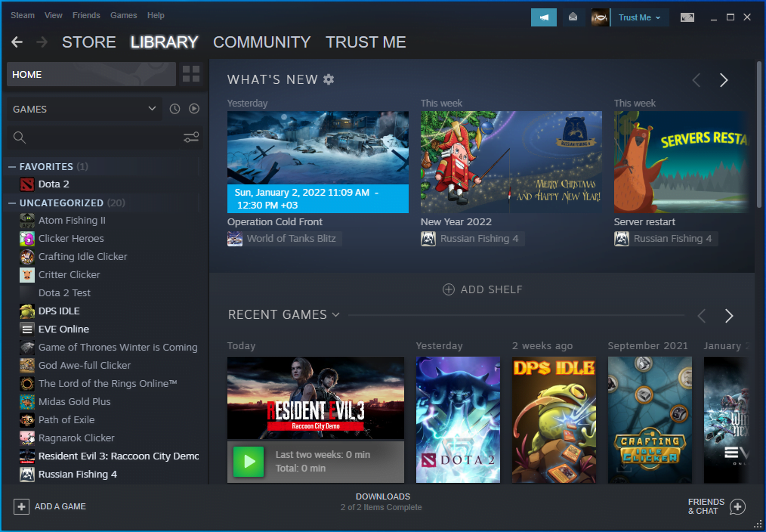Open the DPS IDLE game cover
The image size is (766, 532).
[x=554, y=419]
